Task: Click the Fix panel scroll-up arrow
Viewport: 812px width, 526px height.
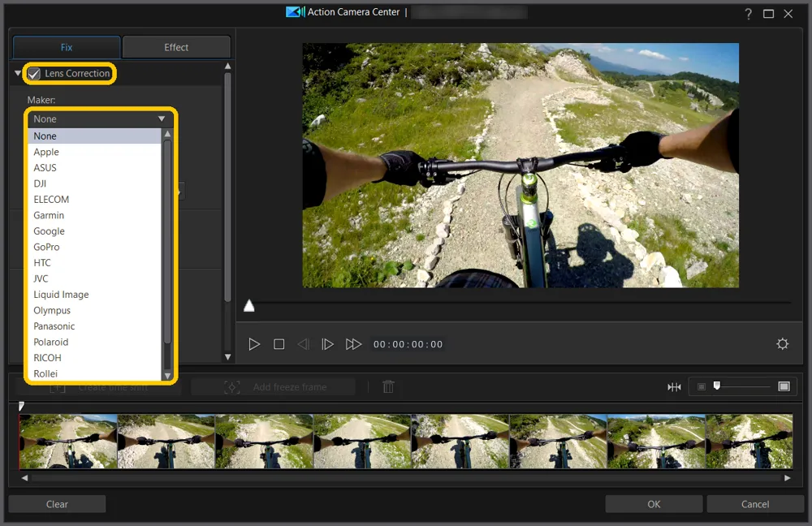Action: (x=228, y=67)
